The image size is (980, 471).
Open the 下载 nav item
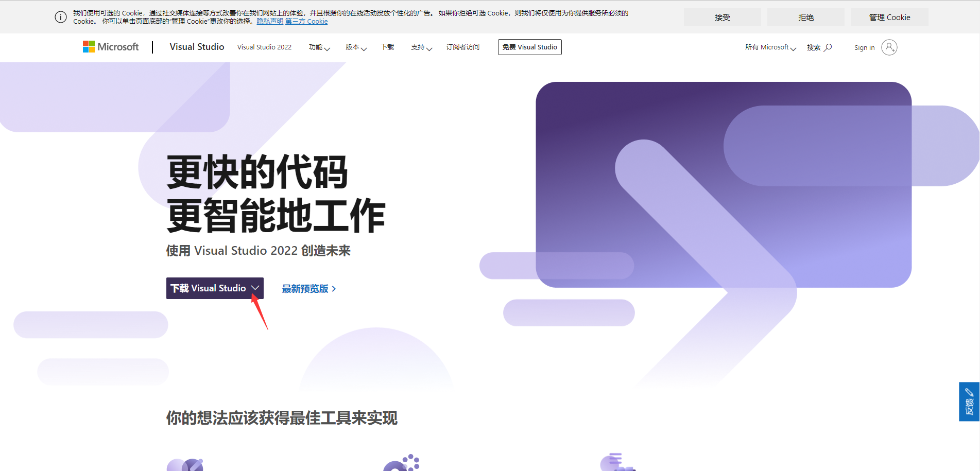click(x=387, y=47)
